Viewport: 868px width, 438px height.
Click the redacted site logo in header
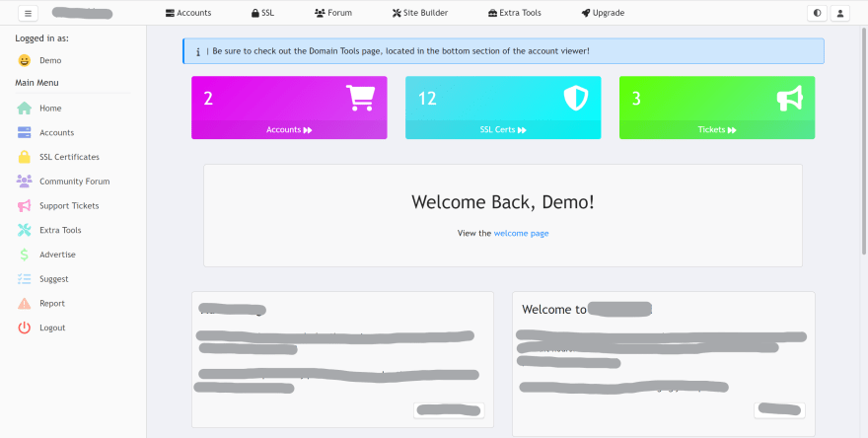pyautogui.click(x=83, y=13)
